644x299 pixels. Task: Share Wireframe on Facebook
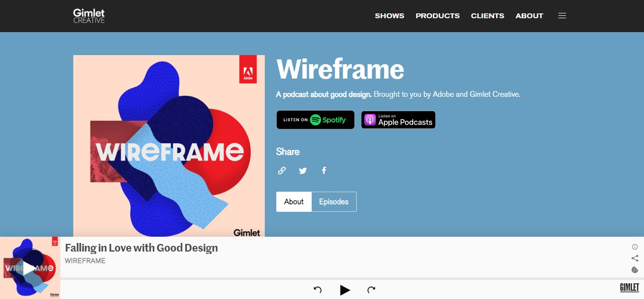click(324, 170)
